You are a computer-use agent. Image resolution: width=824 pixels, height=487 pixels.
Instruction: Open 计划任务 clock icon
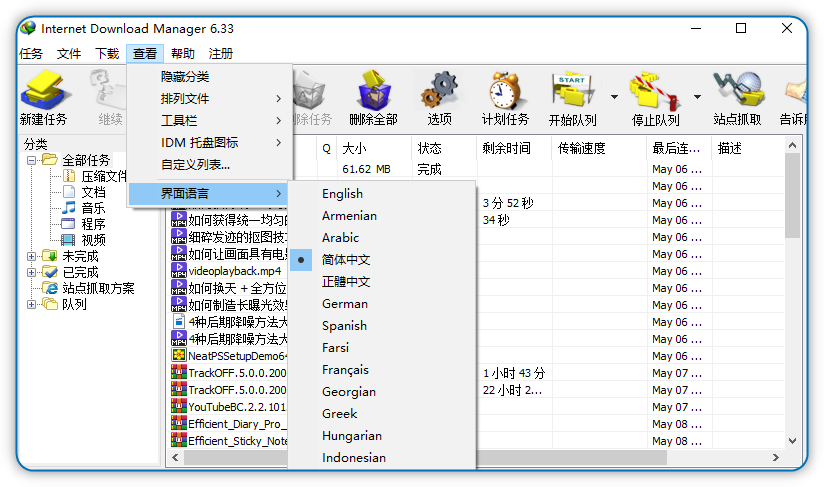pos(505,90)
